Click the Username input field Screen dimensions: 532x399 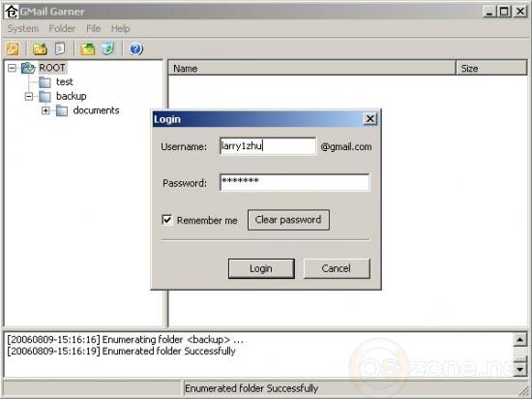coord(268,146)
